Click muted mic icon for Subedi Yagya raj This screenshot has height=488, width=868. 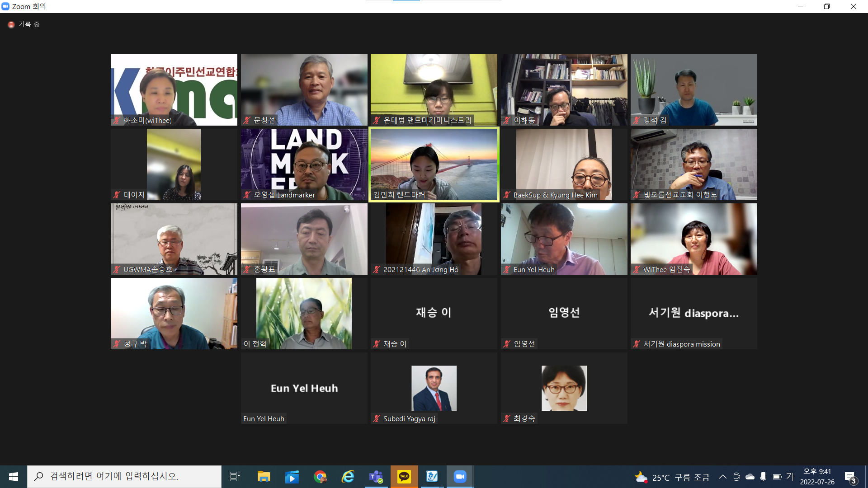click(x=377, y=419)
